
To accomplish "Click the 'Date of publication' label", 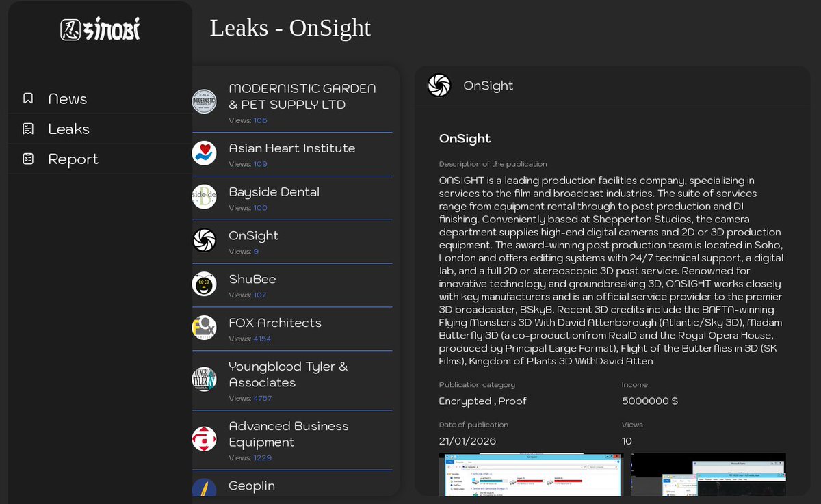I will pyautogui.click(x=473, y=425).
